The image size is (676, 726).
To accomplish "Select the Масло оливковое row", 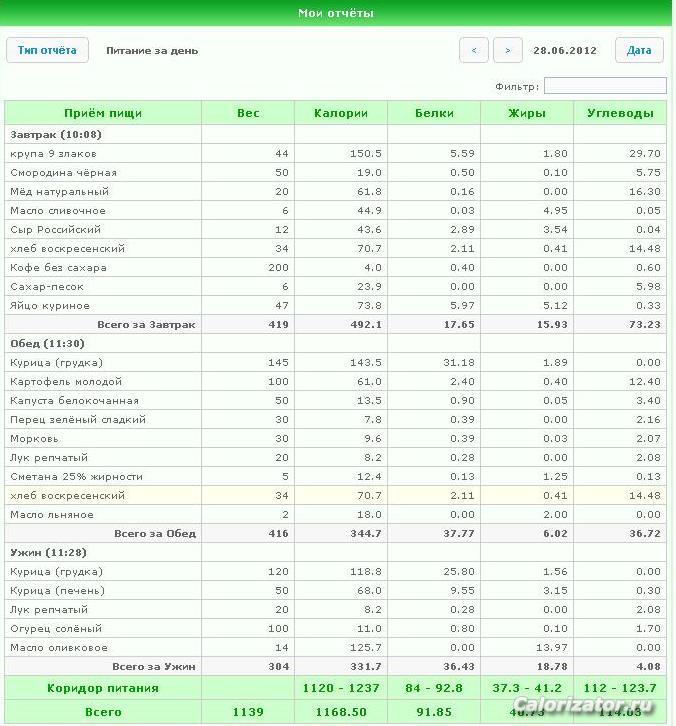I will click(x=336, y=647).
